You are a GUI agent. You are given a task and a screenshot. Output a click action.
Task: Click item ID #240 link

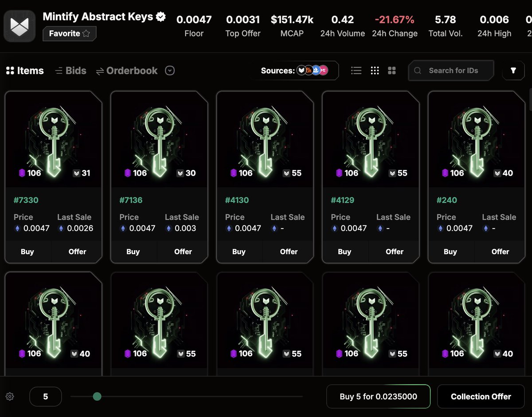446,200
